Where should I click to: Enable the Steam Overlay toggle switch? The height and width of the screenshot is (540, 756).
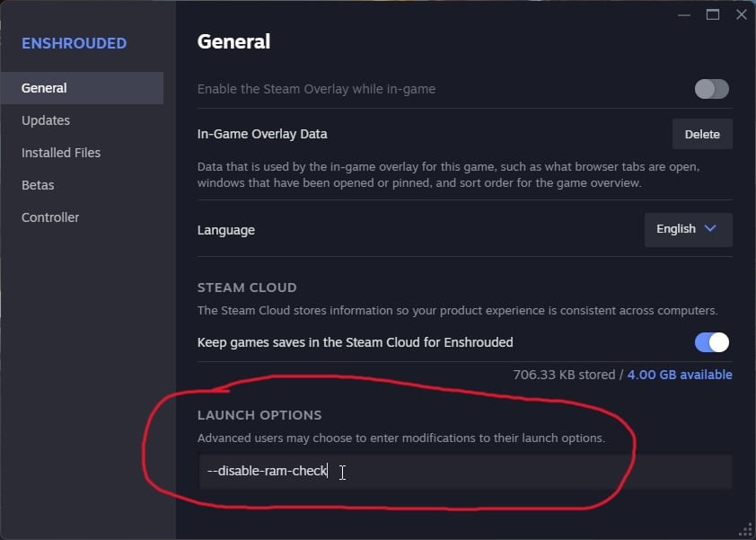pyautogui.click(x=711, y=89)
